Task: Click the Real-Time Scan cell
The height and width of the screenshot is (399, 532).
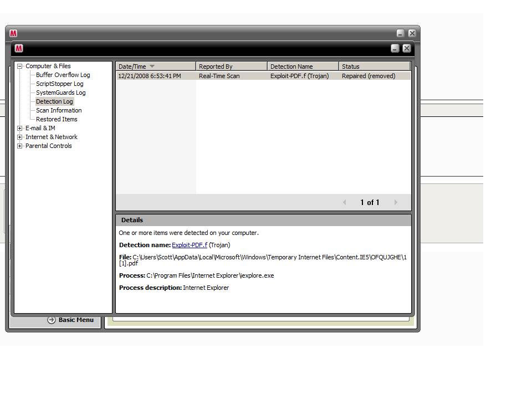Action: pyautogui.click(x=219, y=76)
